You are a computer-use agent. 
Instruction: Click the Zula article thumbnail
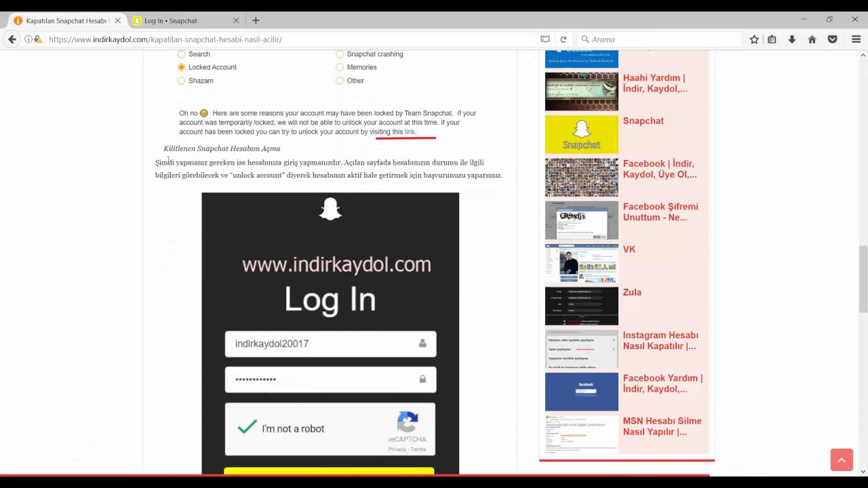[582, 306]
